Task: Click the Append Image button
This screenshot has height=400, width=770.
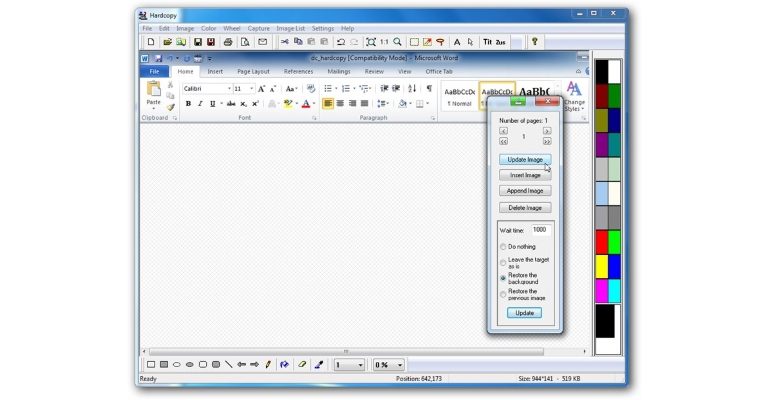Action: pos(525,191)
